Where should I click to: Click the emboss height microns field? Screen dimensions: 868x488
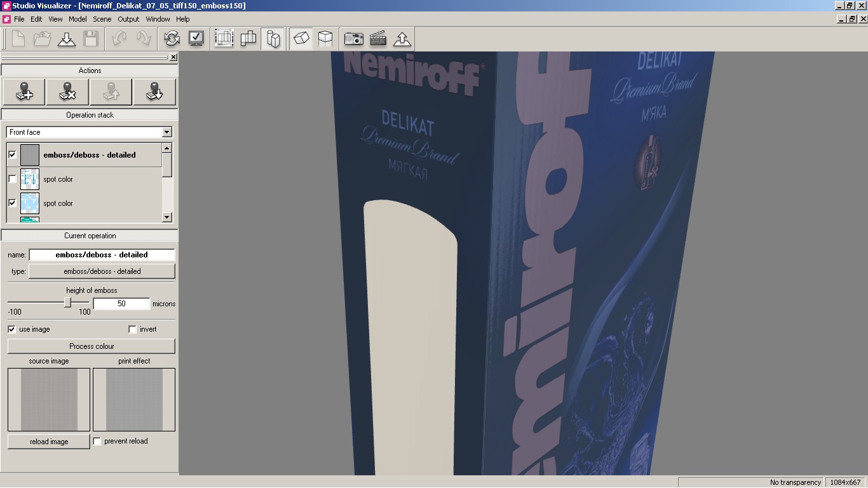point(121,304)
